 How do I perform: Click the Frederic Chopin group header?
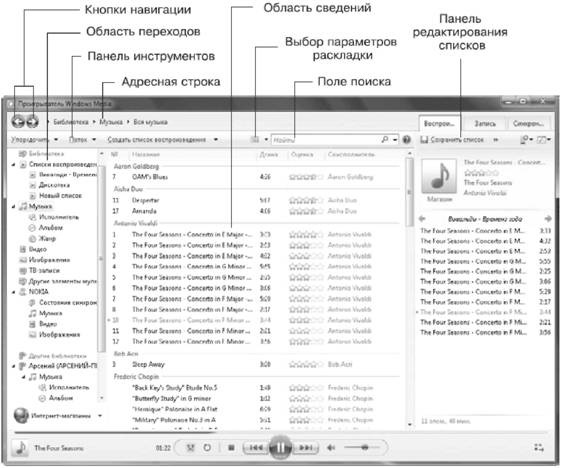click(x=136, y=376)
